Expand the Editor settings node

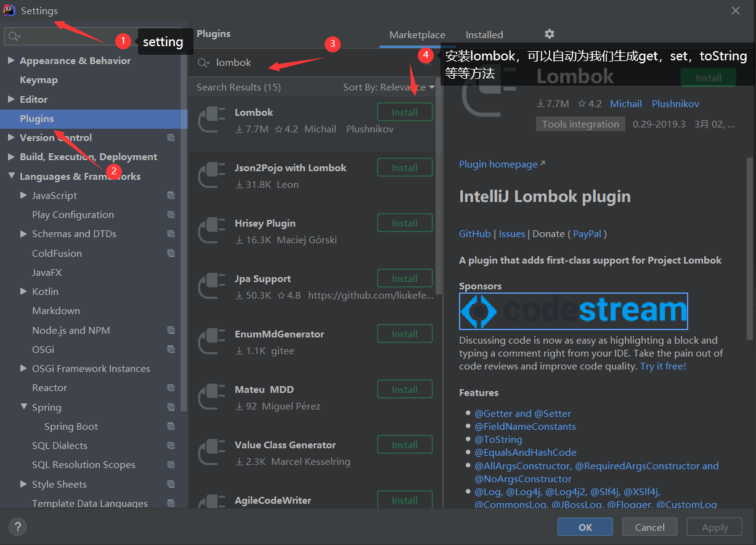point(11,99)
